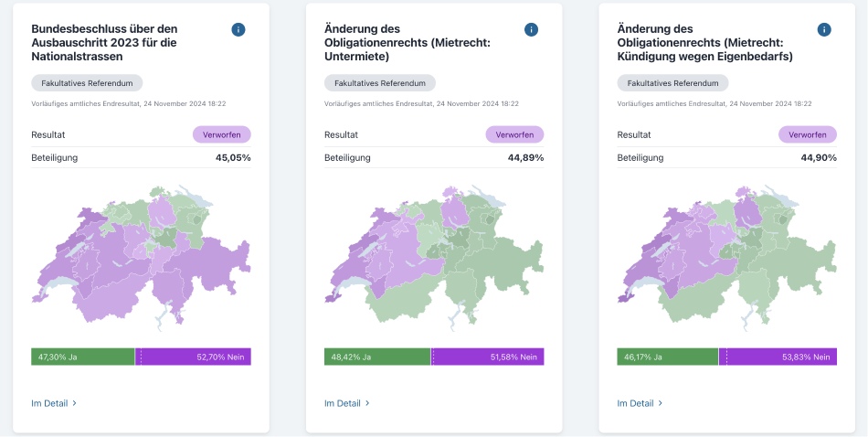The height and width of the screenshot is (437, 868).
Task: Click the map in the Eigenbedarf card
Action: [x=727, y=256]
